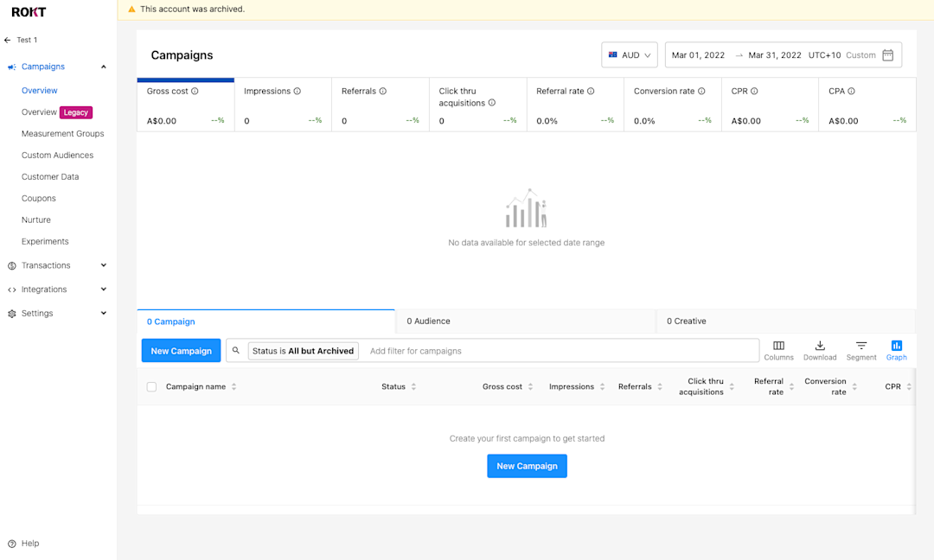Sort by Status column
Image resolution: width=934 pixels, height=560 pixels.
tap(413, 387)
